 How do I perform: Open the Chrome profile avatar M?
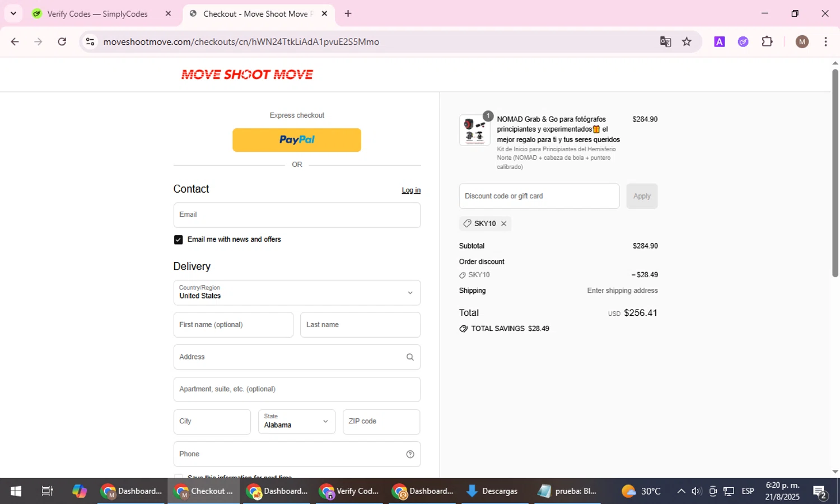802,41
